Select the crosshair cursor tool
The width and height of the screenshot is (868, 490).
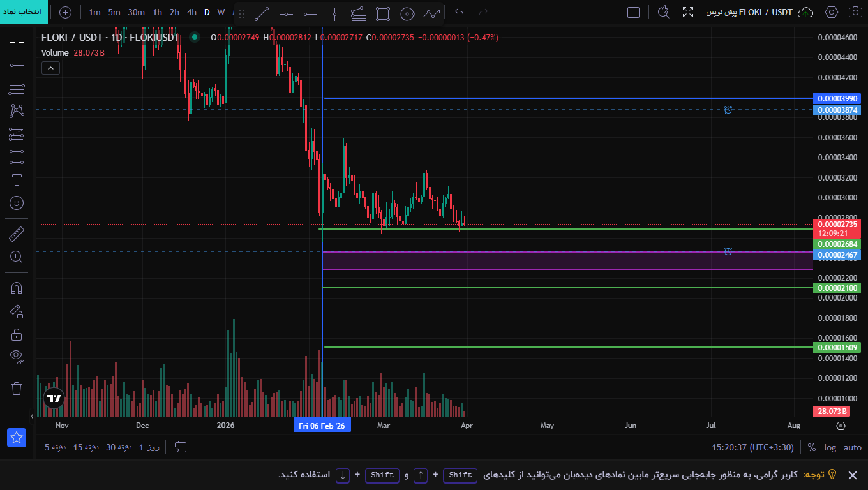pos(17,43)
